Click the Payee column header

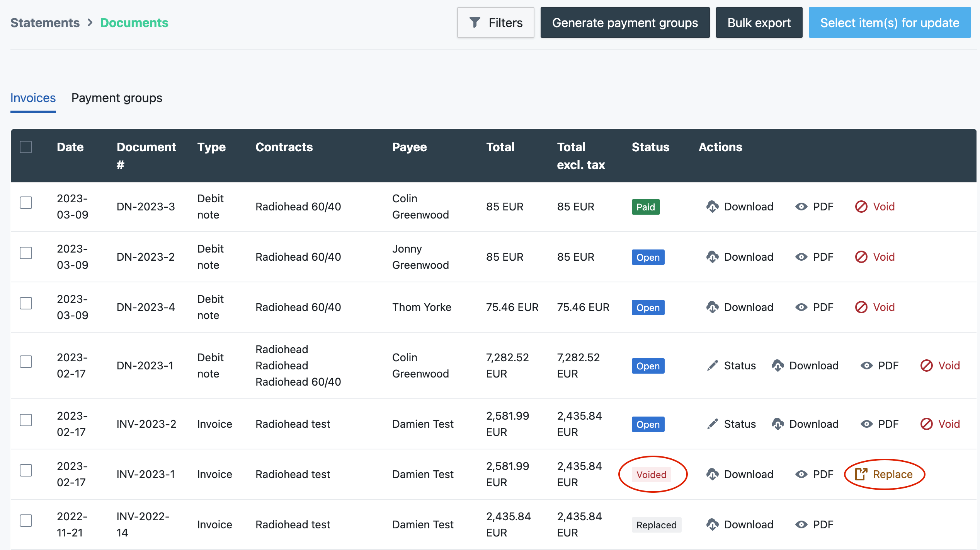[x=409, y=147]
